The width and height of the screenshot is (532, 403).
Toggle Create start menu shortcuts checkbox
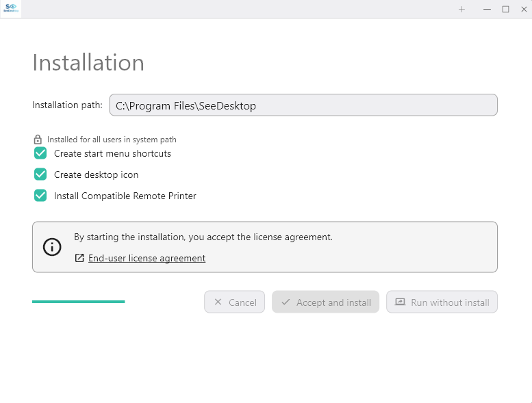tap(40, 153)
